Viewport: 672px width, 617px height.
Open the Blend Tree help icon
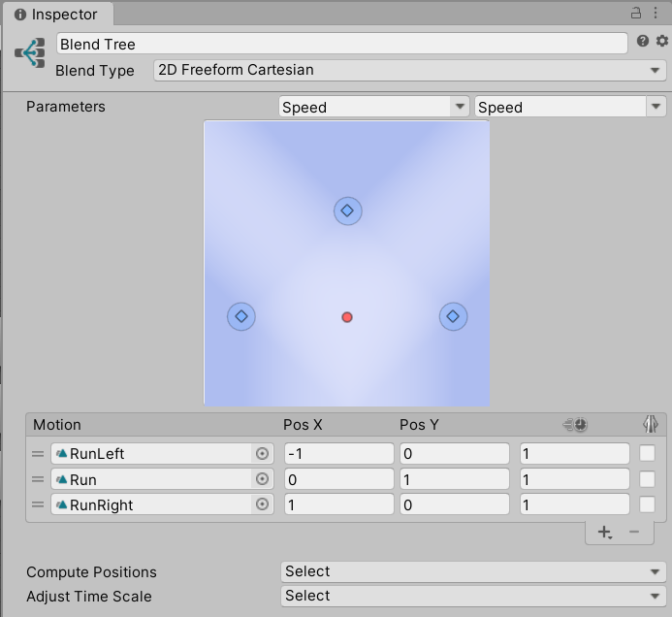[643, 41]
